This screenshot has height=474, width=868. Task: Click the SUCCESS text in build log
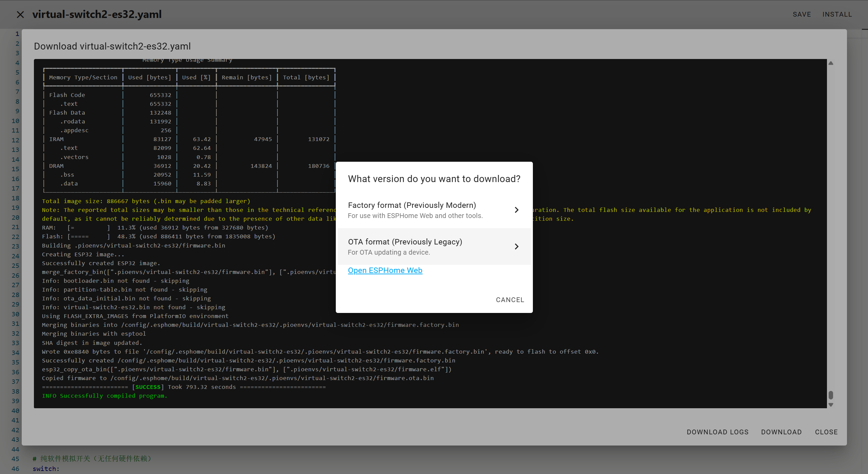pos(148,387)
